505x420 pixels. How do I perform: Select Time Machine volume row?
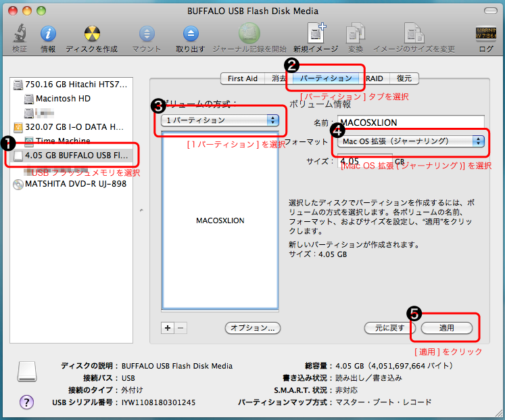coord(71,141)
